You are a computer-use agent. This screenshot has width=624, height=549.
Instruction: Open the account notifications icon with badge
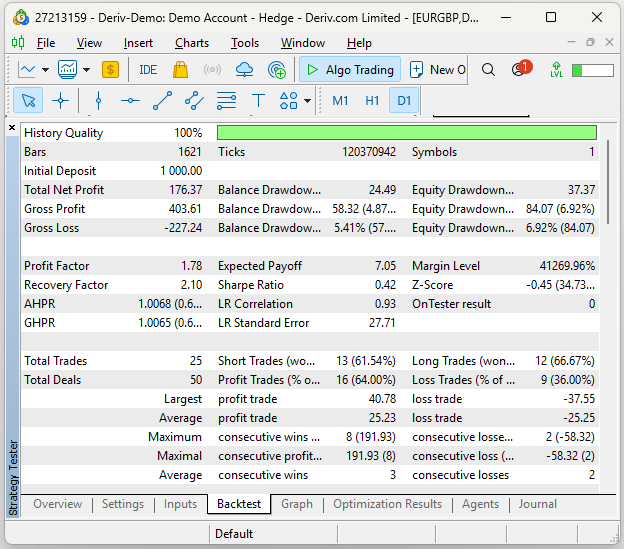[x=521, y=69]
